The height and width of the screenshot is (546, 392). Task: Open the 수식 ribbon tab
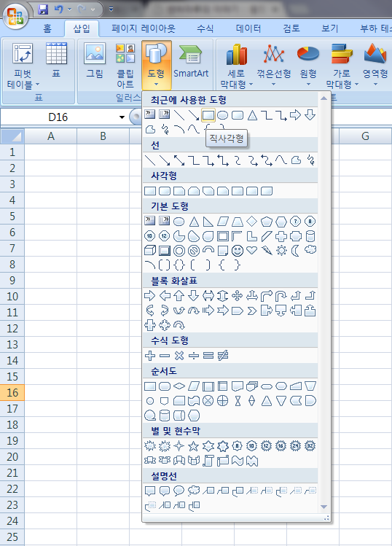(205, 28)
